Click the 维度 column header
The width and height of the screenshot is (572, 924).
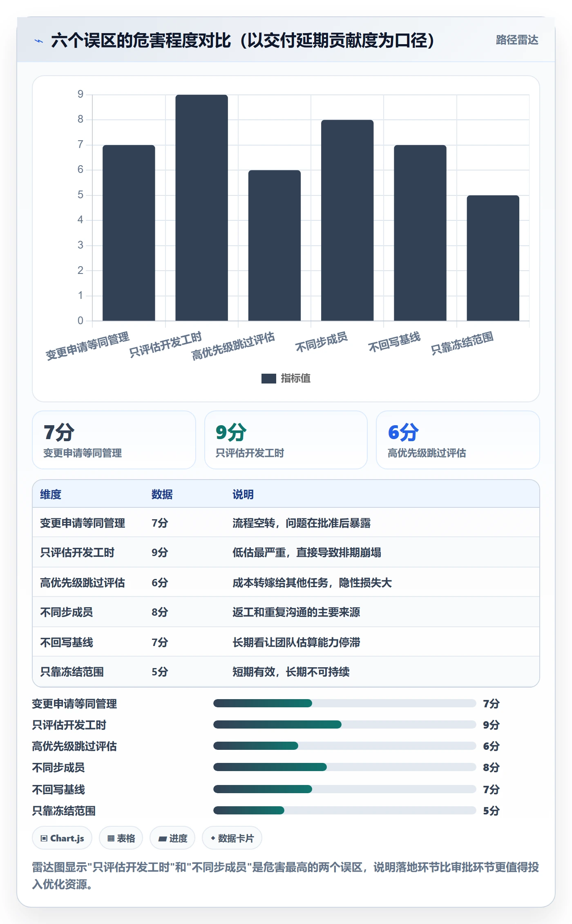pos(51,494)
